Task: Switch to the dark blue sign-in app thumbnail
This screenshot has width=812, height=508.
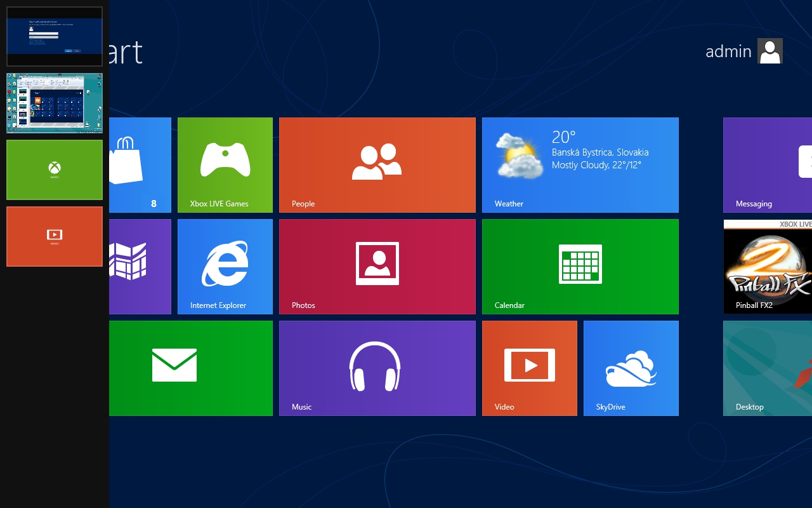Action: [55, 36]
